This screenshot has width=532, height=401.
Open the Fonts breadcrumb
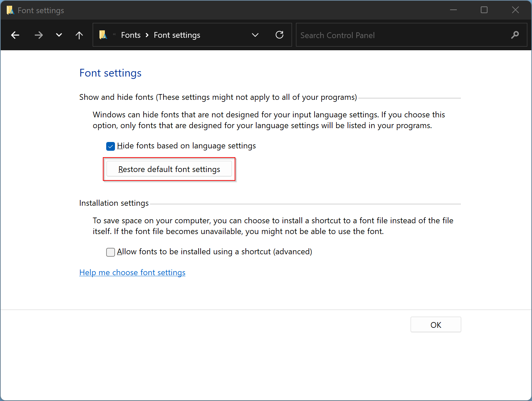click(x=131, y=35)
